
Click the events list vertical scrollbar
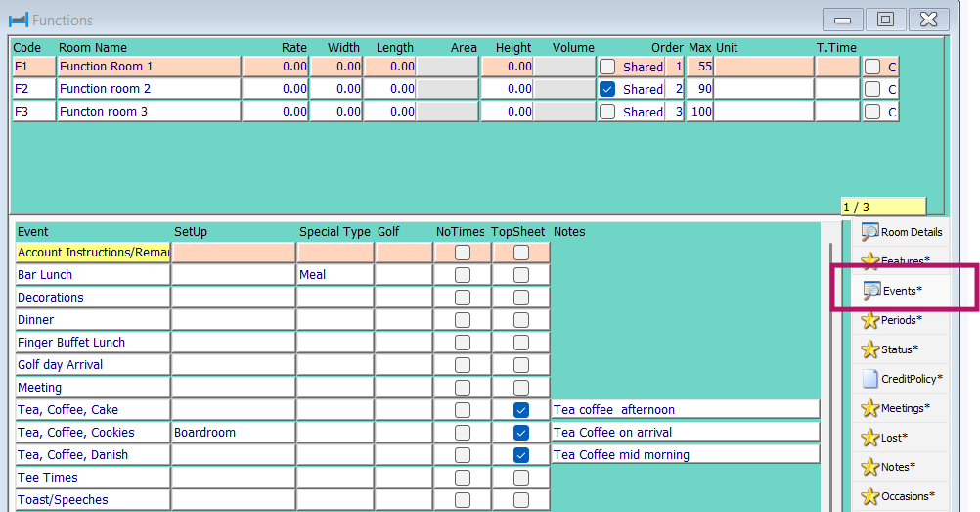pos(830,376)
